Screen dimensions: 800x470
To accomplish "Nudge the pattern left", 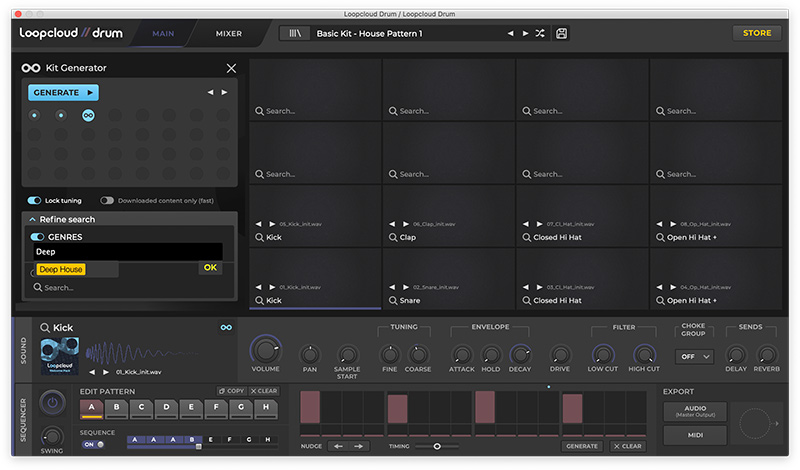I will [338, 447].
